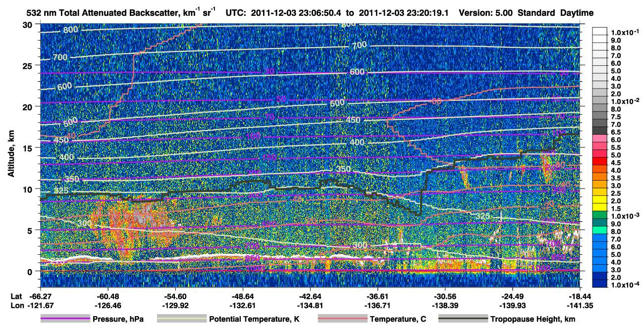The height and width of the screenshot is (330, 644).
Task: Click altitude axis tick '25'
Action: pyautogui.click(x=29, y=65)
